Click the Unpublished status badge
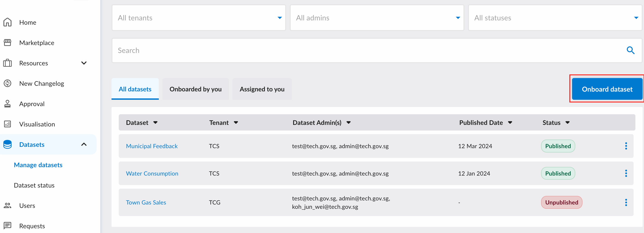The width and height of the screenshot is (644, 233). 561,202
